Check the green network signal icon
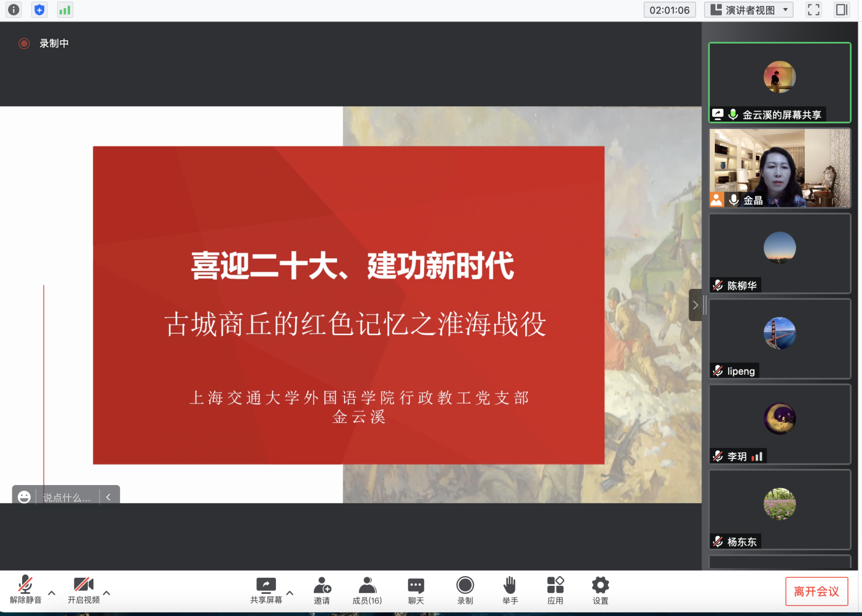The image size is (862, 616). click(65, 10)
